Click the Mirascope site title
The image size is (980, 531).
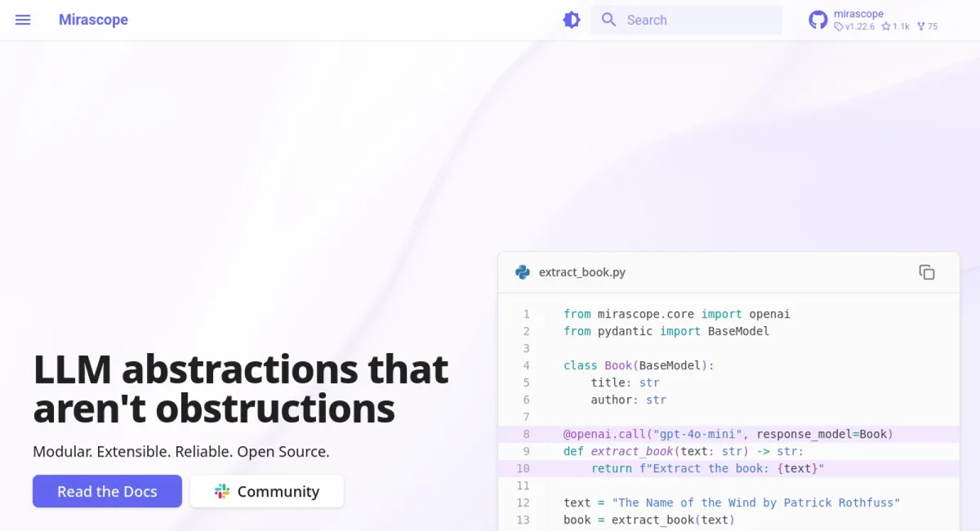(93, 20)
